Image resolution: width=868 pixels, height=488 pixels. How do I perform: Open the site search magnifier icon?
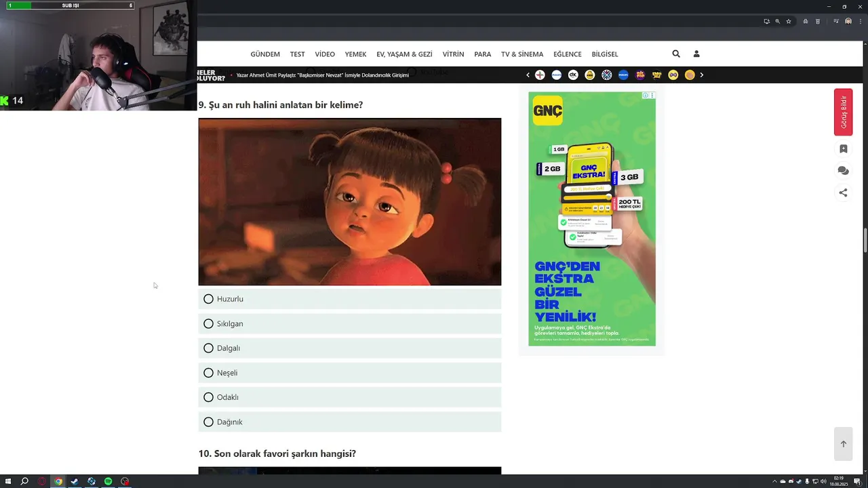tap(676, 54)
